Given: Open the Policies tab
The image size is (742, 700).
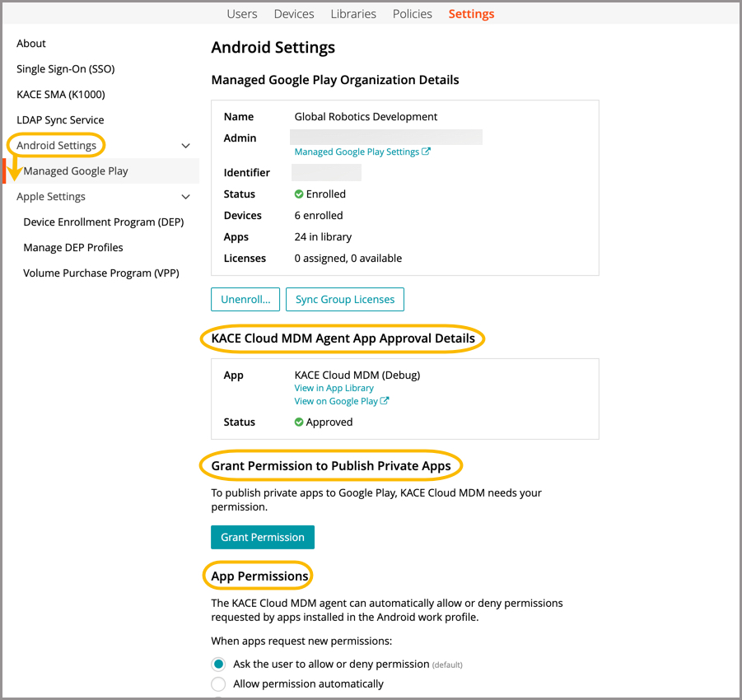Looking at the screenshot, I should tap(413, 14).
